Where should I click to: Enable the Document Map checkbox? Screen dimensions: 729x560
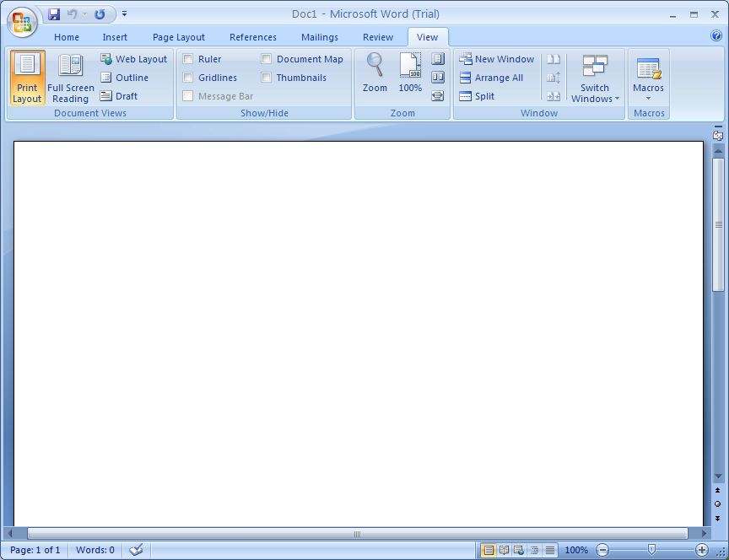[x=267, y=59]
